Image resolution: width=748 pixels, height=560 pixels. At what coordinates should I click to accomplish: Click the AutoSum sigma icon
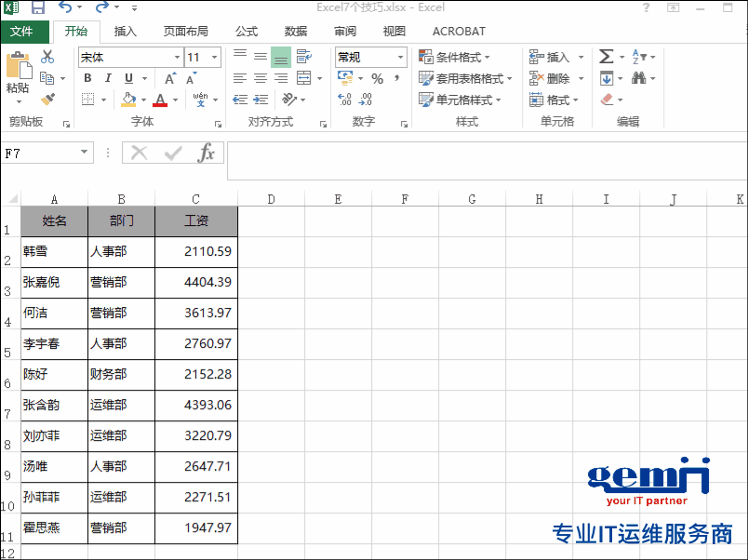tap(607, 57)
